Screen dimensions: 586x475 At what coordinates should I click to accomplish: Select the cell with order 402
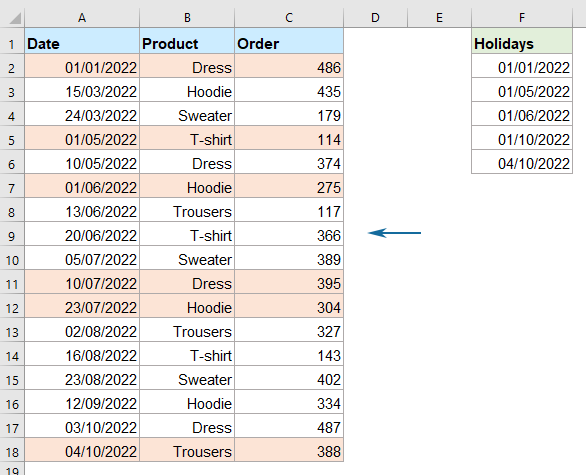[x=289, y=379]
